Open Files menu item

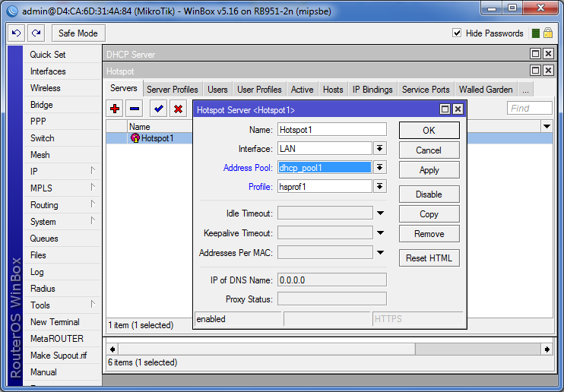tap(62, 255)
